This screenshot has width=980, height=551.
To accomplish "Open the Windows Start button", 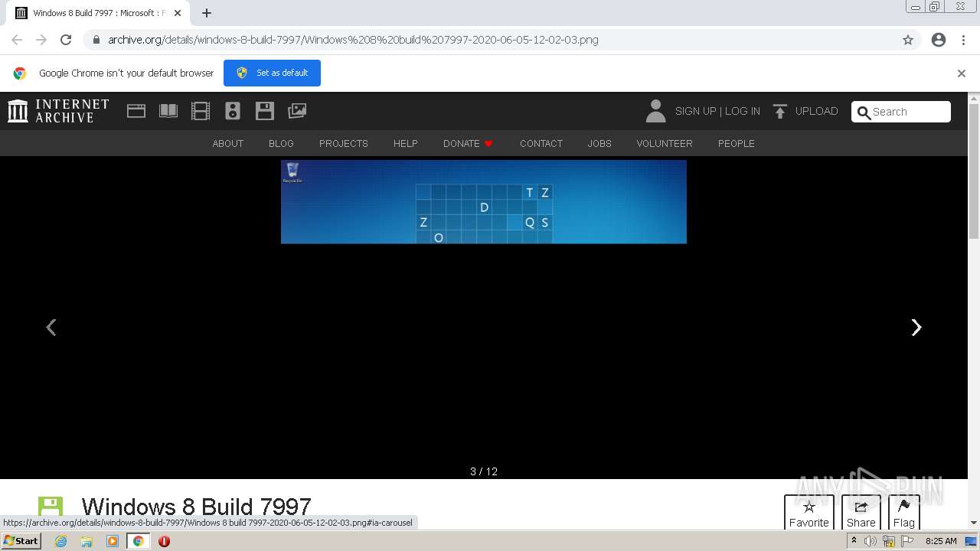I will (21, 541).
